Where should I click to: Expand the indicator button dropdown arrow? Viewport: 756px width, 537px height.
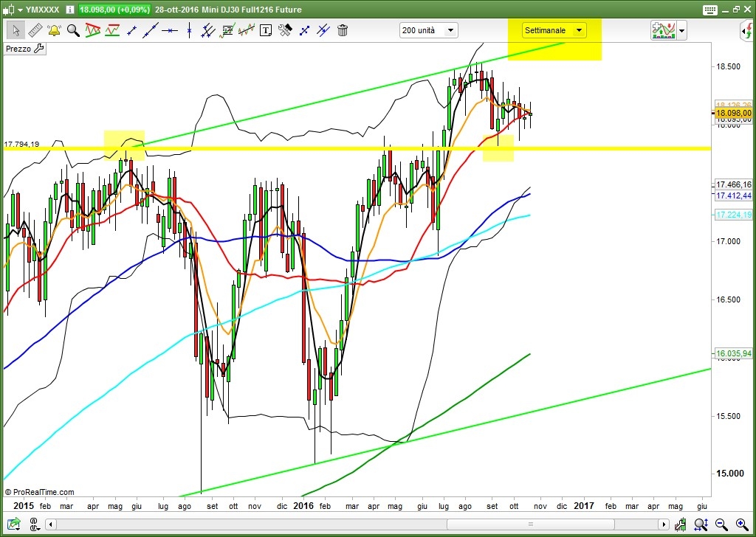(x=681, y=31)
